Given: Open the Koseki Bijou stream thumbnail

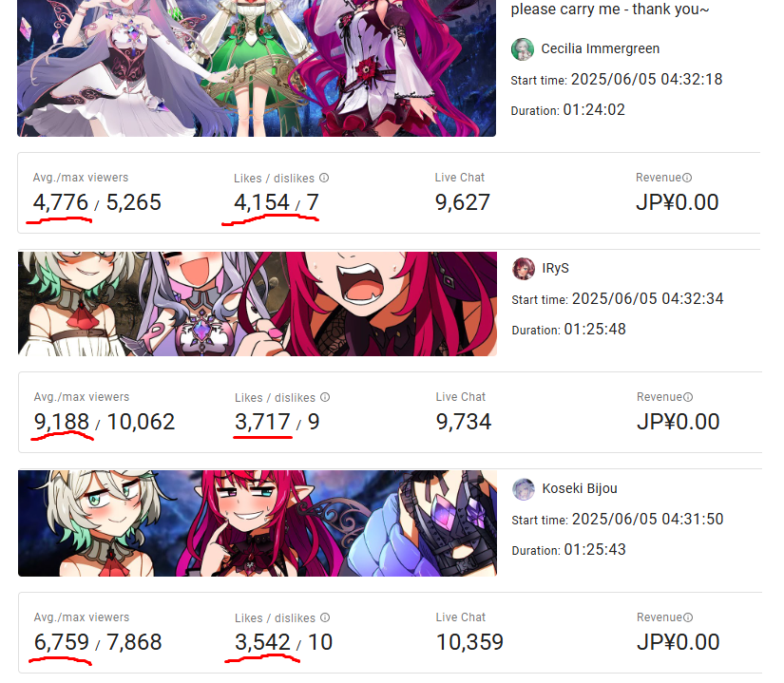Looking at the screenshot, I should [x=258, y=523].
